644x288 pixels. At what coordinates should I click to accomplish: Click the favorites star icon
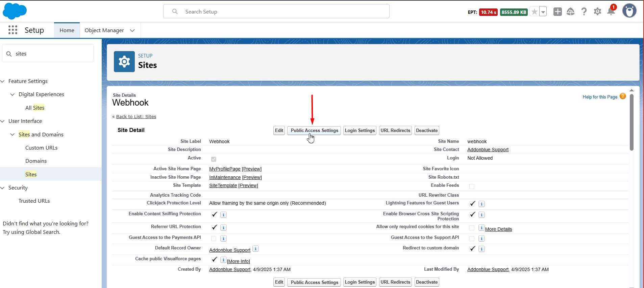pos(534,12)
